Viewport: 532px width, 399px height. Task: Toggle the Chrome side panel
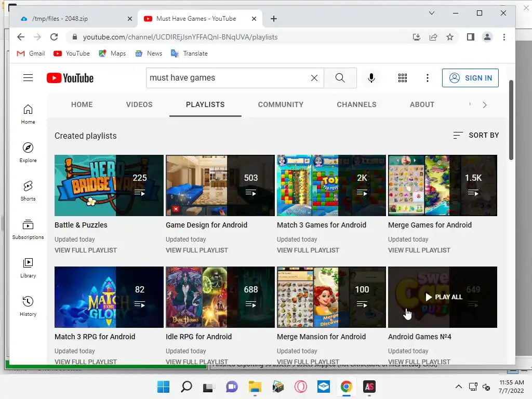point(471,37)
